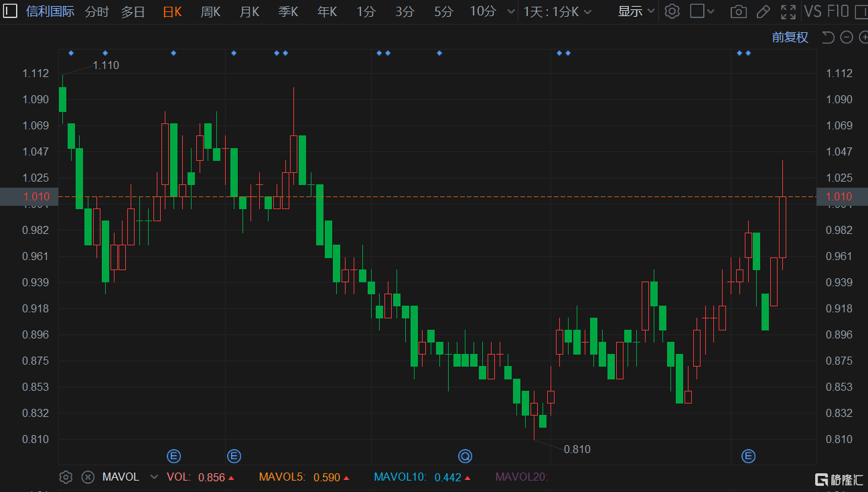Click the E event marker near the bottom axis
868x492 pixels.
173,456
